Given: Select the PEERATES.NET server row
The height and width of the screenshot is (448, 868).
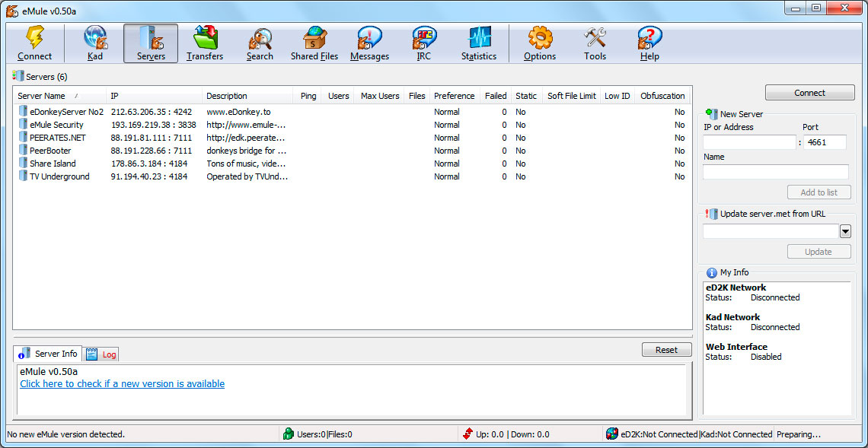Looking at the screenshot, I should click(352, 138).
